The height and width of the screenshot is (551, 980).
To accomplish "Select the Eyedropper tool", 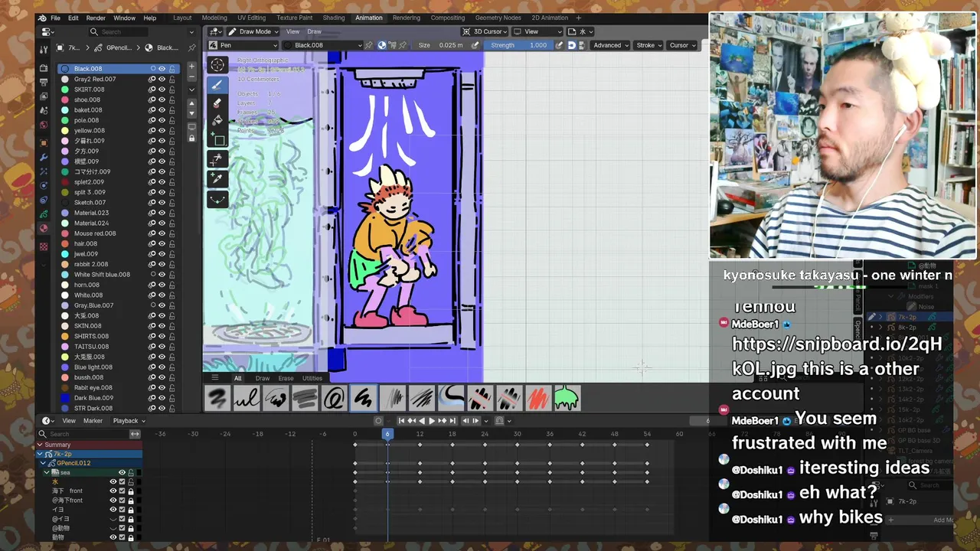I will 217,178.
